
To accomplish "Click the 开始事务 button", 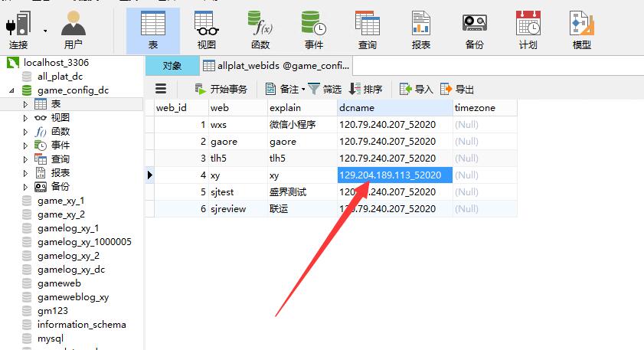I will (221, 89).
